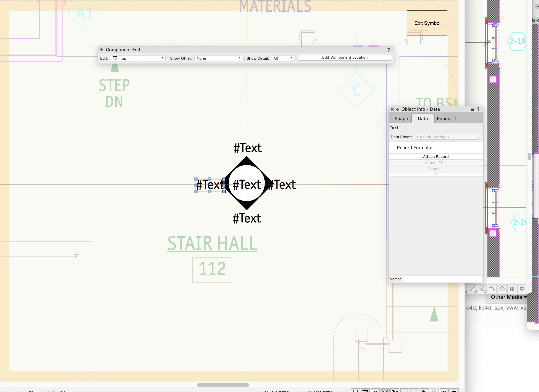Viewport: 539px width, 392px height.
Task: Toggle suspend snapping pause icon
Action: pyautogui.click(x=512, y=289)
